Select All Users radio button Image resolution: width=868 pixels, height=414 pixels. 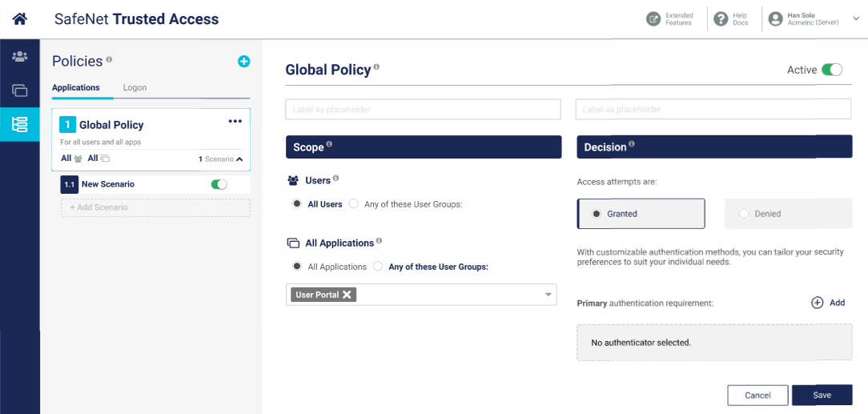297,203
